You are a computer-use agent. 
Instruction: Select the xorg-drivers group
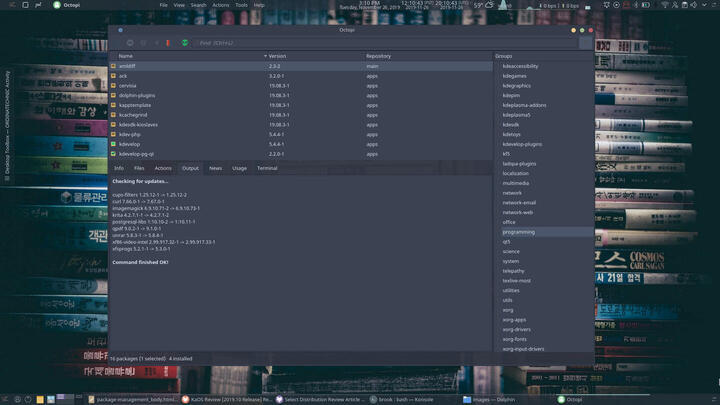point(517,330)
